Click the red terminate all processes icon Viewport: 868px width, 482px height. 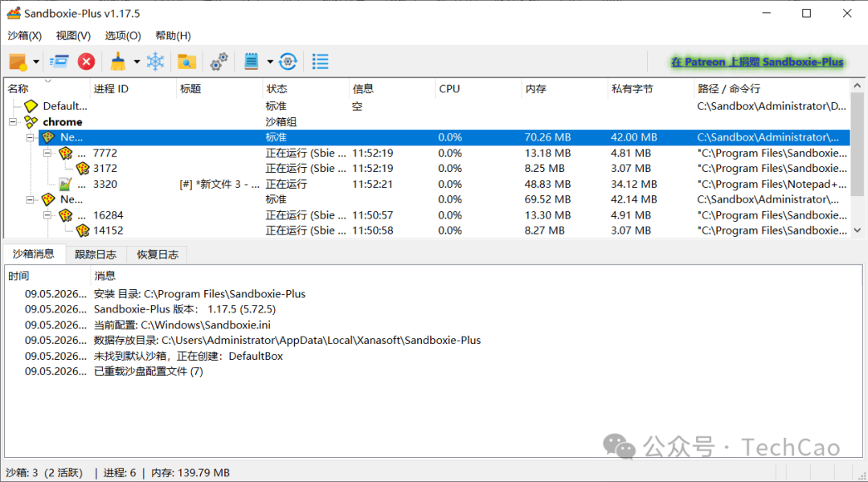pos(86,62)
